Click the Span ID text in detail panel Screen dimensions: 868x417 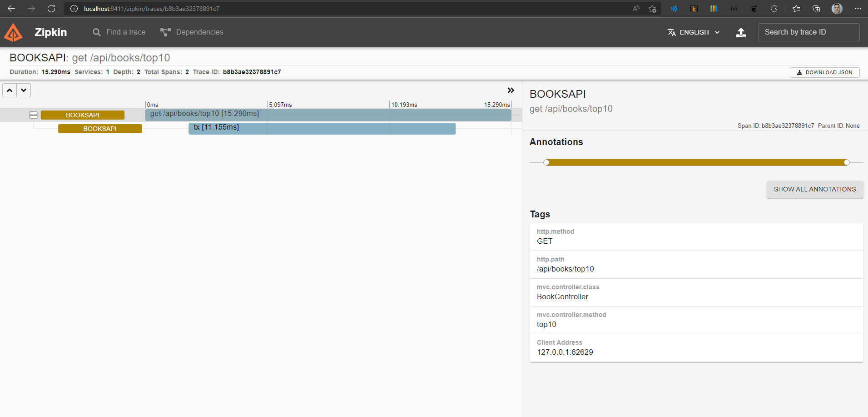776,126
